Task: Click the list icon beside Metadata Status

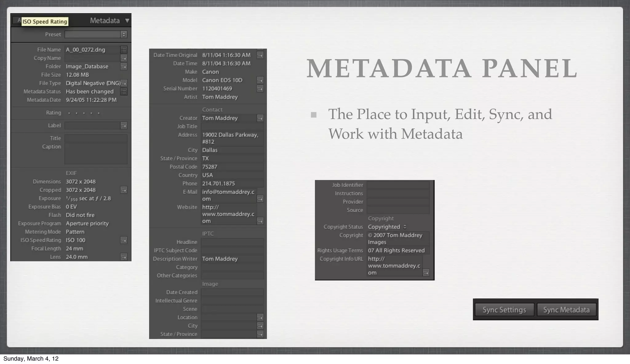Action: tap(124, 92)
